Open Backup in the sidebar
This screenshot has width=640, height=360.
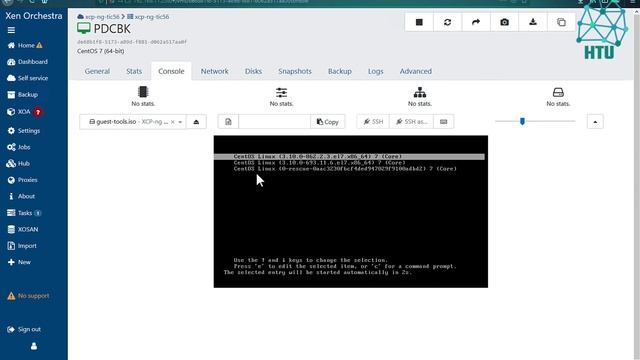point(22,95)
